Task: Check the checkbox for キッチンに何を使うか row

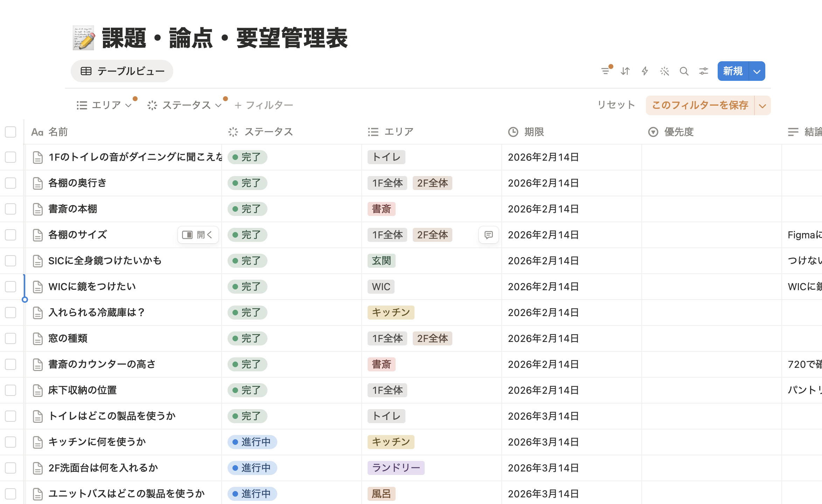Action: [x=11, y=442]
